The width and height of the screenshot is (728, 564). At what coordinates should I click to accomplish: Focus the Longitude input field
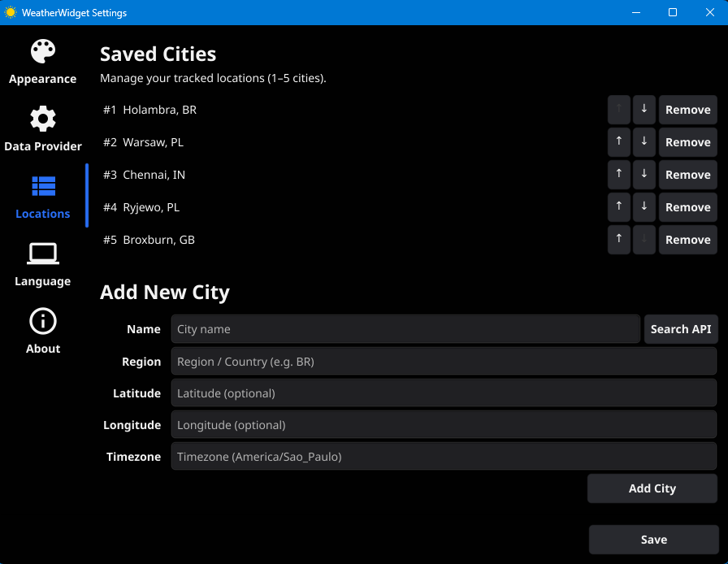[x=444, y=425]
